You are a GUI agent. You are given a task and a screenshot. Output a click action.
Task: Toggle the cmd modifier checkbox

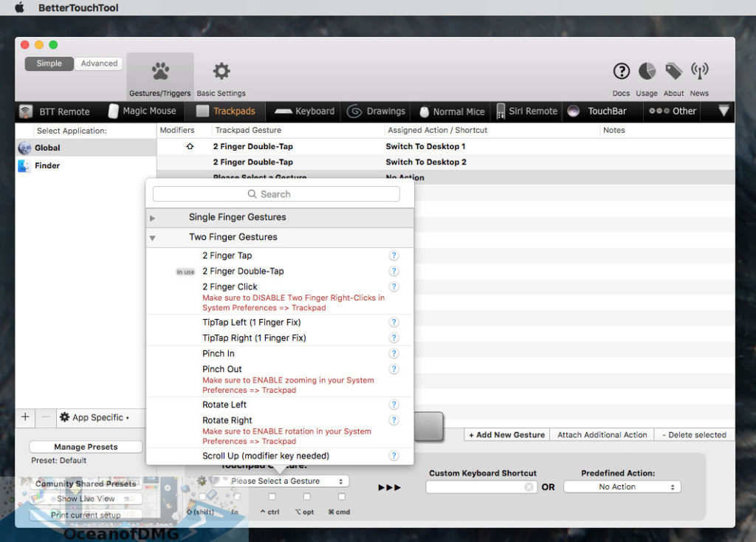coord(341,497)
